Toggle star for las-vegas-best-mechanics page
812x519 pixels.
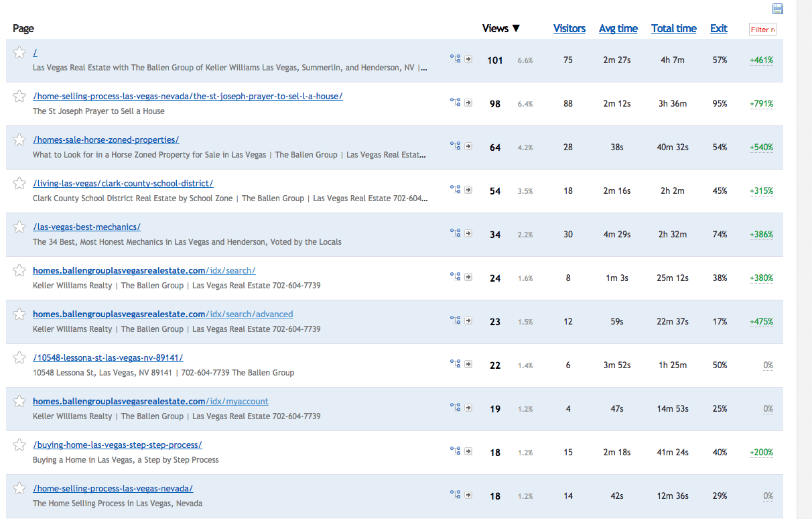[19, 227]
